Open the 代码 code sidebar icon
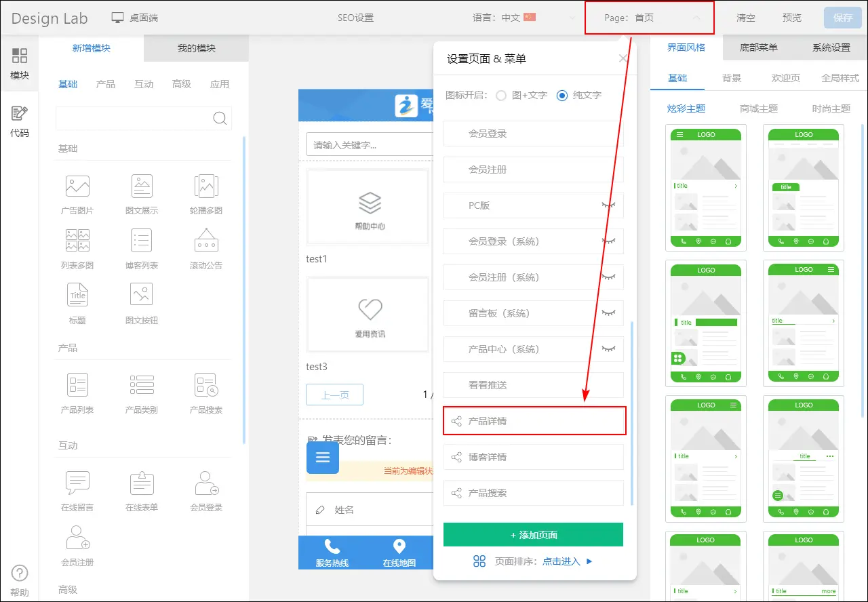The width and height of the screenshot is (868, 602). tap(20, 121)
